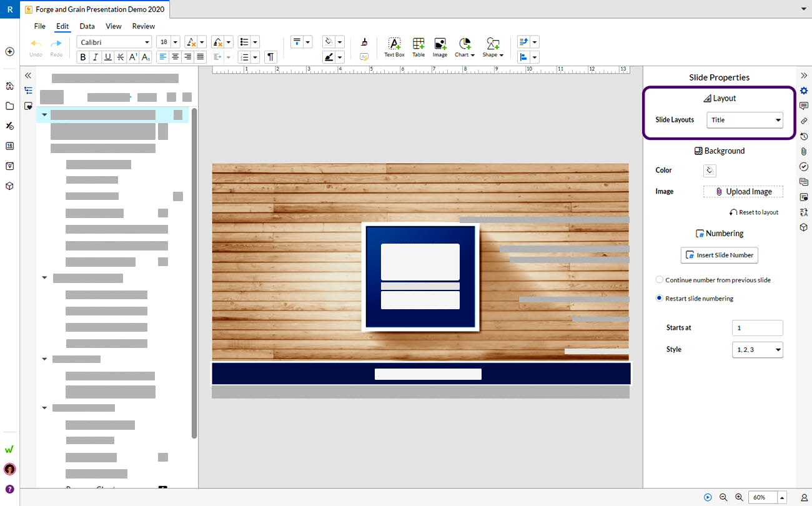Open the attachments paperclip panel icon

coord(804,151)
